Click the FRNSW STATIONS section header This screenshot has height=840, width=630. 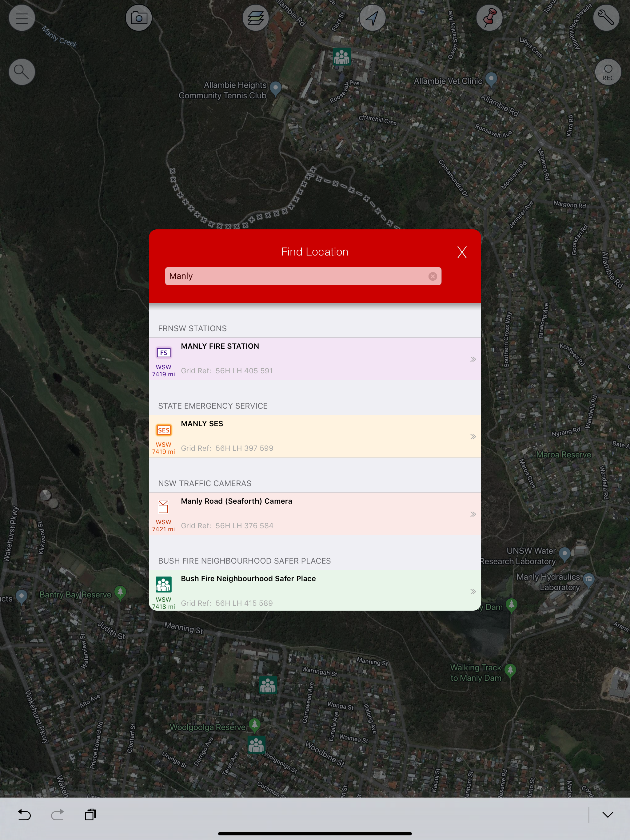[192, 328]
